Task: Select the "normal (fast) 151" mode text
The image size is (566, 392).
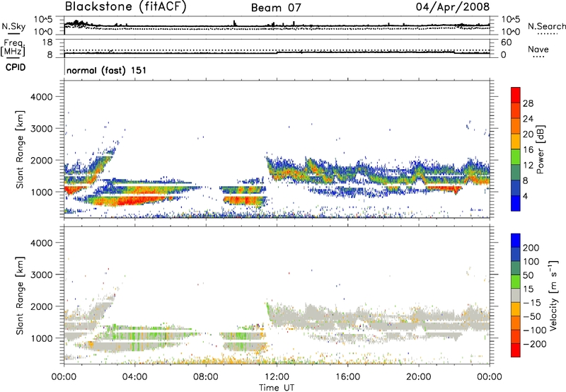Action: pyautogui.click(x=107, y=70)
